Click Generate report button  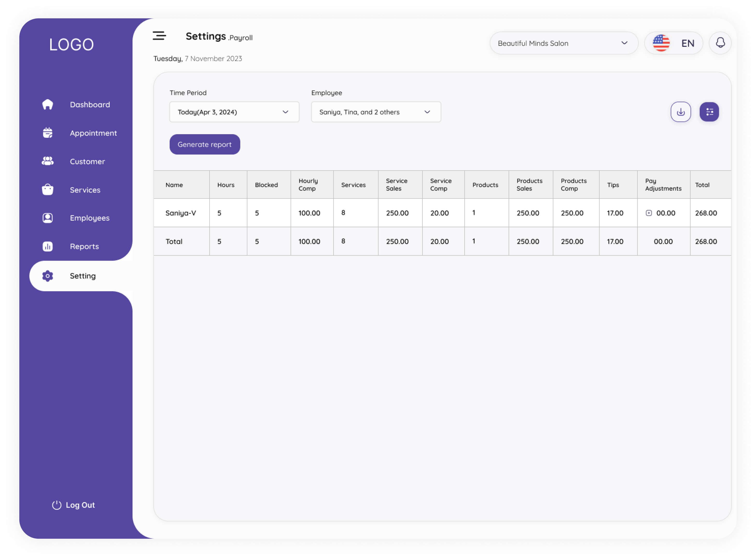coord(205,145)
